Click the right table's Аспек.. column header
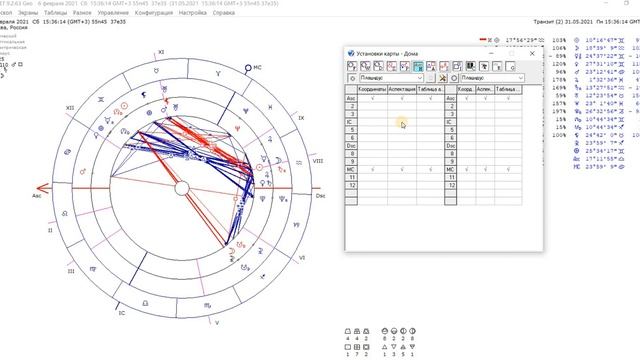Screen dimensions: 640x360 (x=485, y=89)
